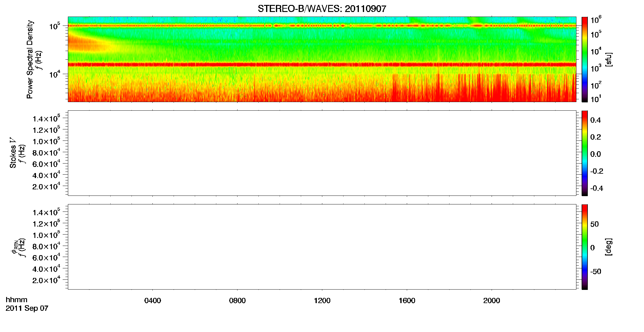The image size is (644, 332).
Task: Select the Power Spectral Density axis label
Action: 29,59
